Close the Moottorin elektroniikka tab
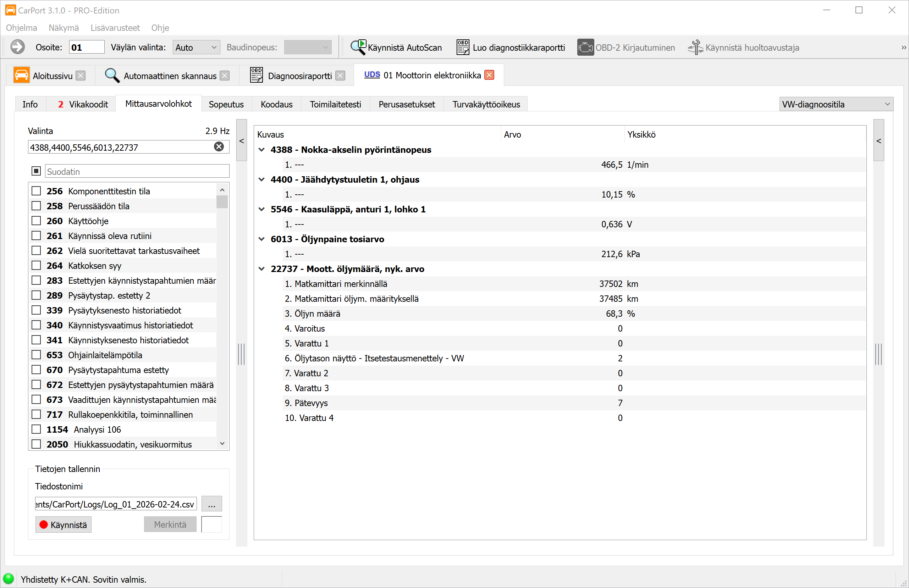 (x=489, y=75)
